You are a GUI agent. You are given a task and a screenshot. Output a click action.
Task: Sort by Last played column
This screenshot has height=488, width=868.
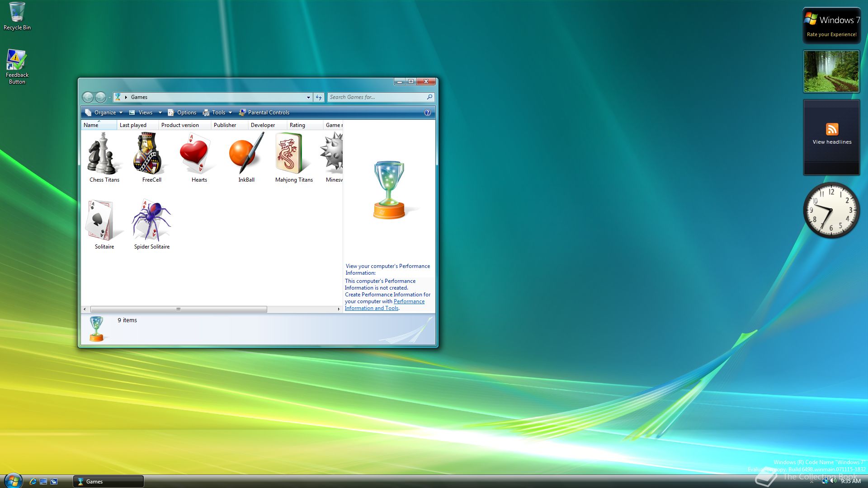click(137, 125)
